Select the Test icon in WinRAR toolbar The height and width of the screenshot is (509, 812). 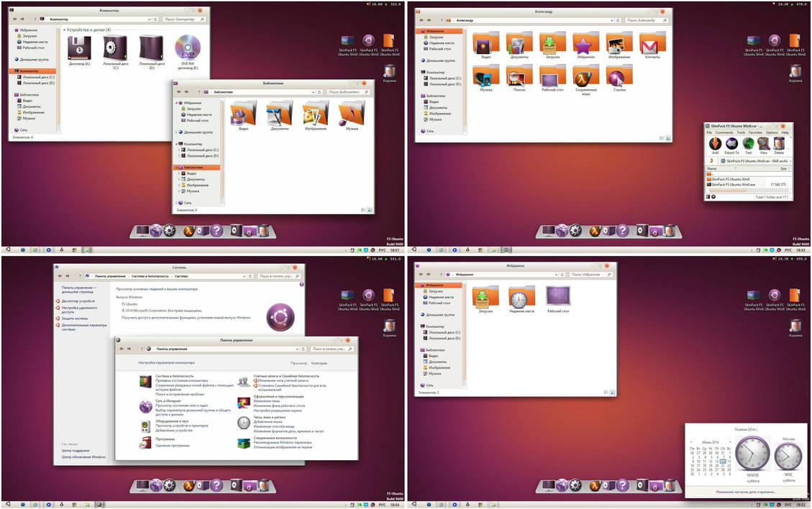click(x=748, y=144)
